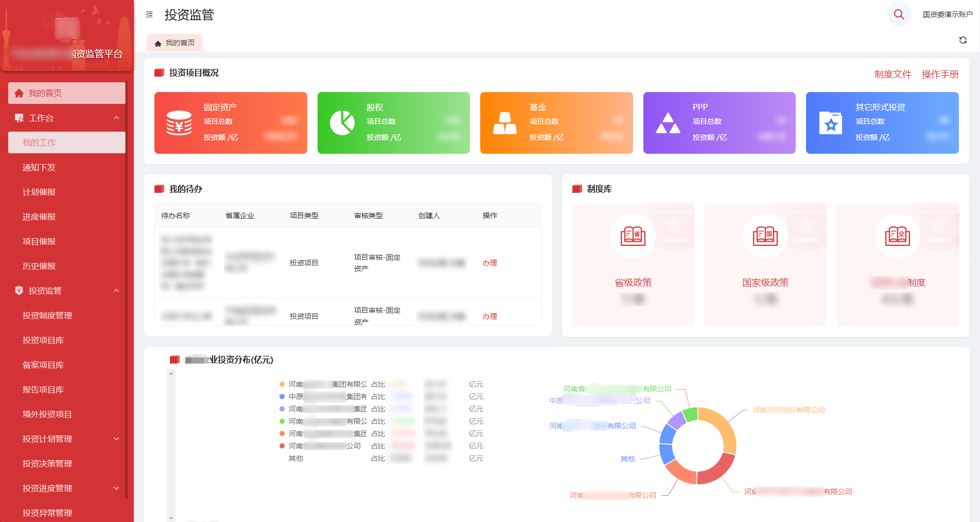Screen dimensions: 980x522
Task: Collapse the 投资监管 sidebar section
Action: pyautogui.click(x=116, y=291)
